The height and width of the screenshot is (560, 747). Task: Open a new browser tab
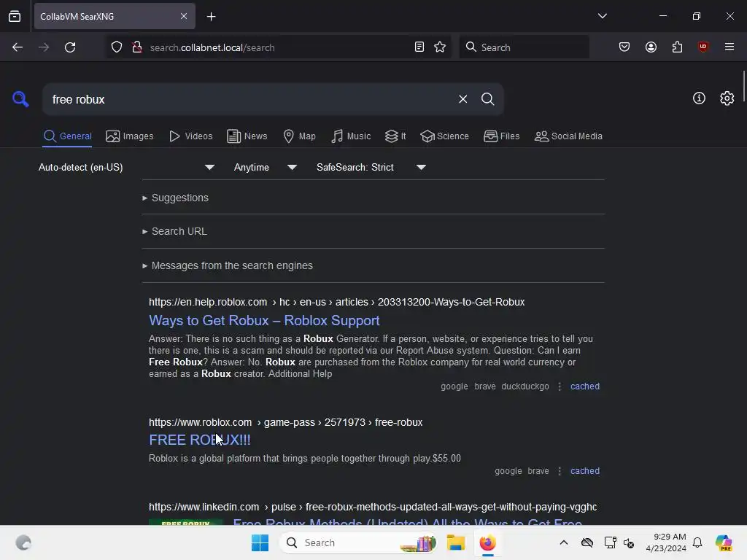[x=211, y=17]
